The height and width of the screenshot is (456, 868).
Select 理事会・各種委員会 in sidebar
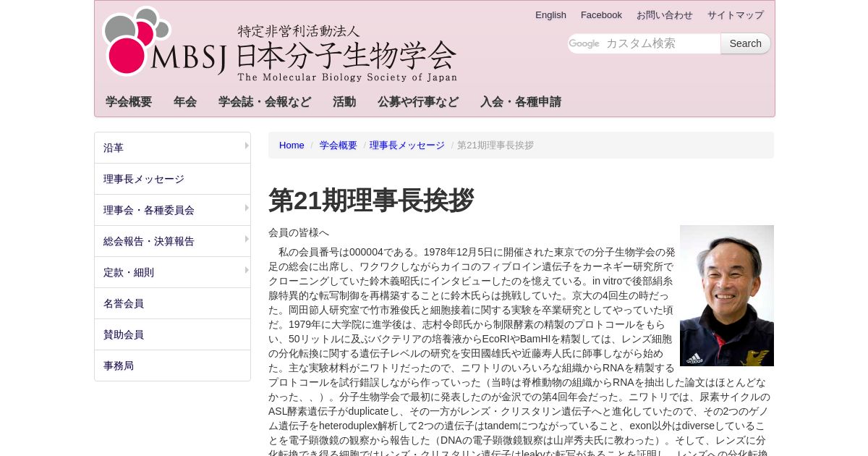(x=172, y=210)
